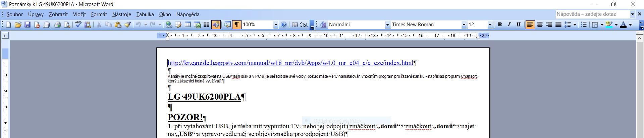
Task: Apply the yellow highlight color
Action: (x=609, y=25)
